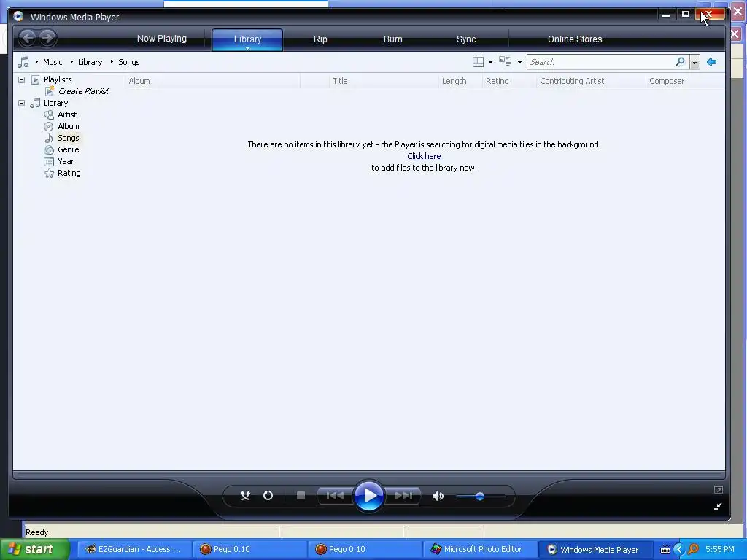Toggle shuffle playback
Viewport: 747px width, 560px height.
(245, 496)
